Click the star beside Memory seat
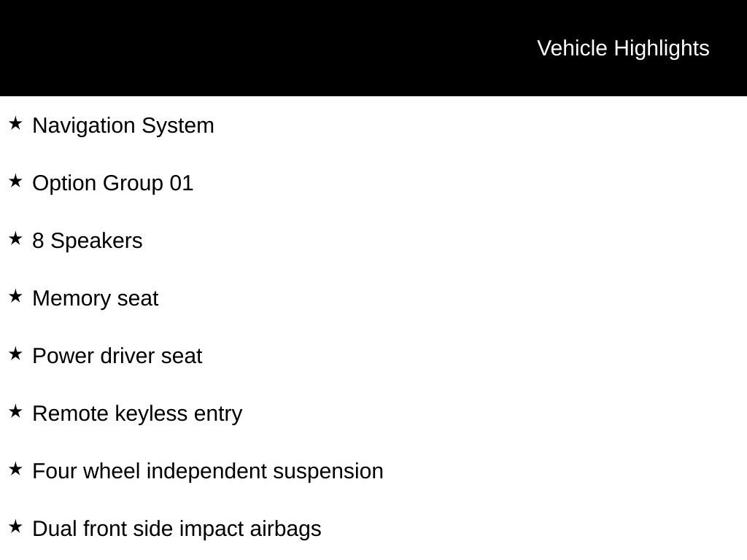The height and width of the screenshot is (560, 747). tap(15, 297)
